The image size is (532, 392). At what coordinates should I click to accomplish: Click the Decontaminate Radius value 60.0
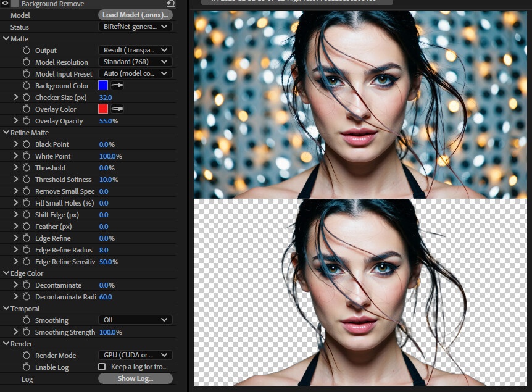click(x=106, y=297)
